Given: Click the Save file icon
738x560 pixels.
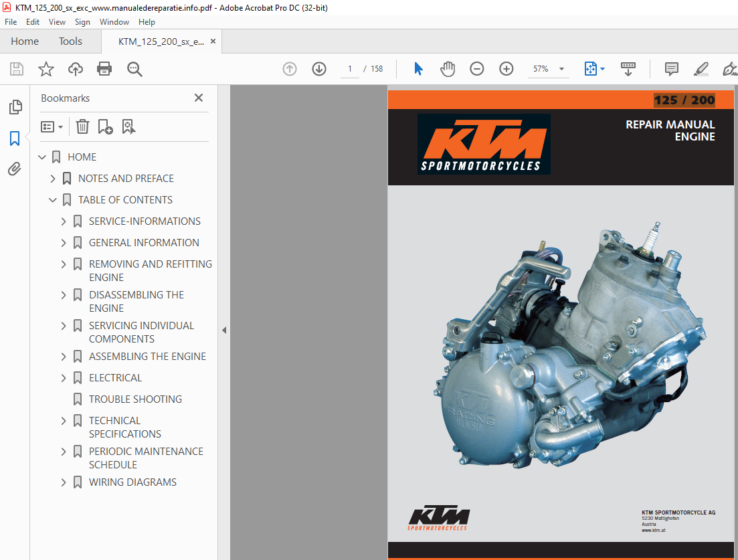Looking at the screenshot, I should pos(17,69).
